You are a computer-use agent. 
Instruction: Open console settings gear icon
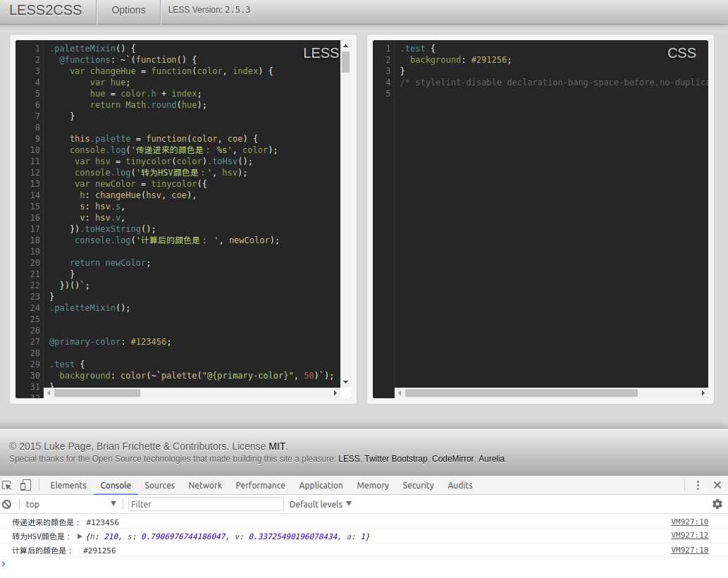click(717, 504)
